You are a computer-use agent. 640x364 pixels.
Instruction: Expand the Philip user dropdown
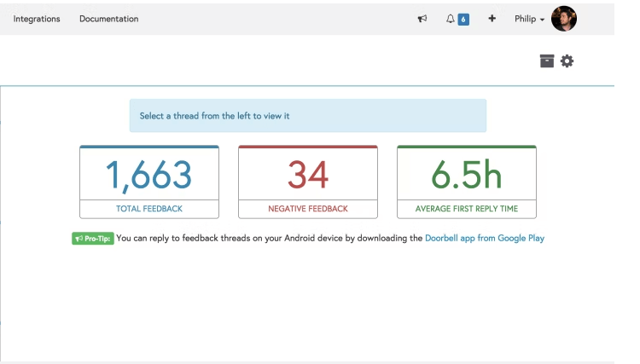coord(529,19)
